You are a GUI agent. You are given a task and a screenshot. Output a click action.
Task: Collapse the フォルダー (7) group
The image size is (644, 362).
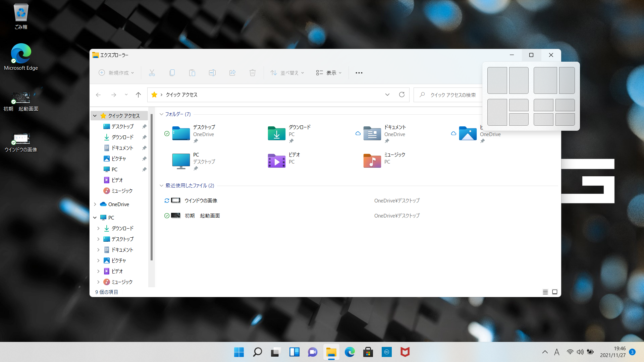coord(161,114)
